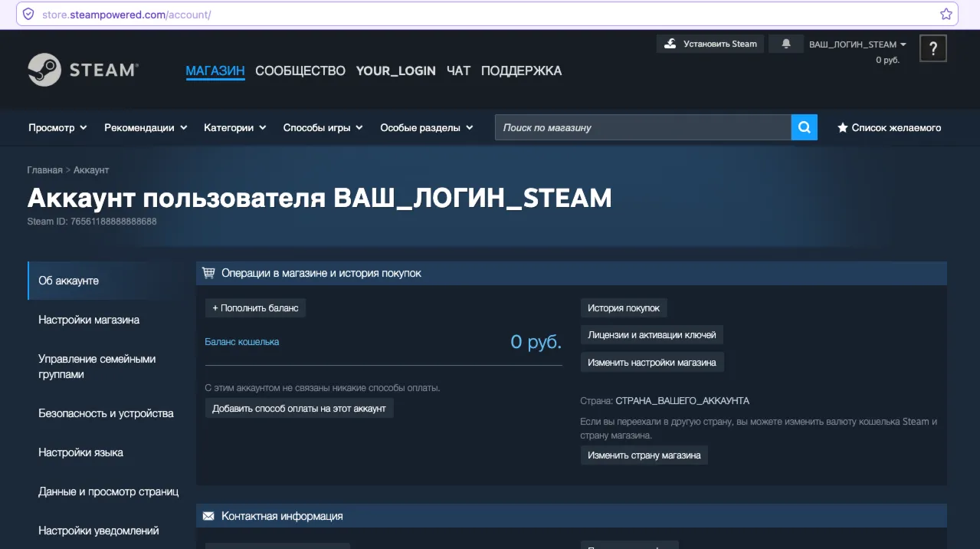This screenshot has height=549, width=980.
Task: Open the СООБЩЕСТВО top menu
Action: pos(300,71)
